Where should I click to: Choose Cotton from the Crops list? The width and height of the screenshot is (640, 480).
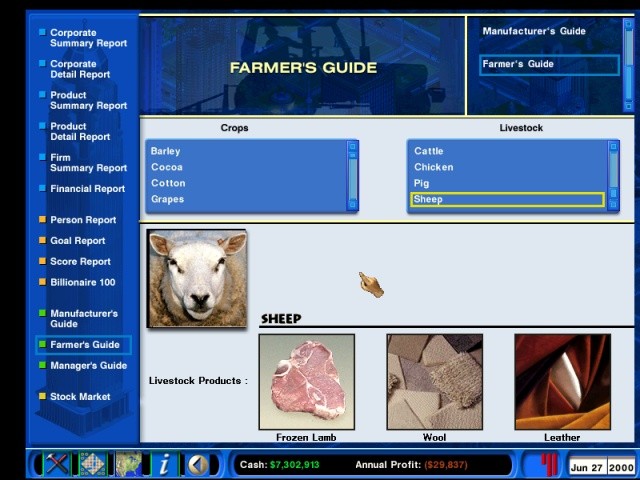click(168, 183)
